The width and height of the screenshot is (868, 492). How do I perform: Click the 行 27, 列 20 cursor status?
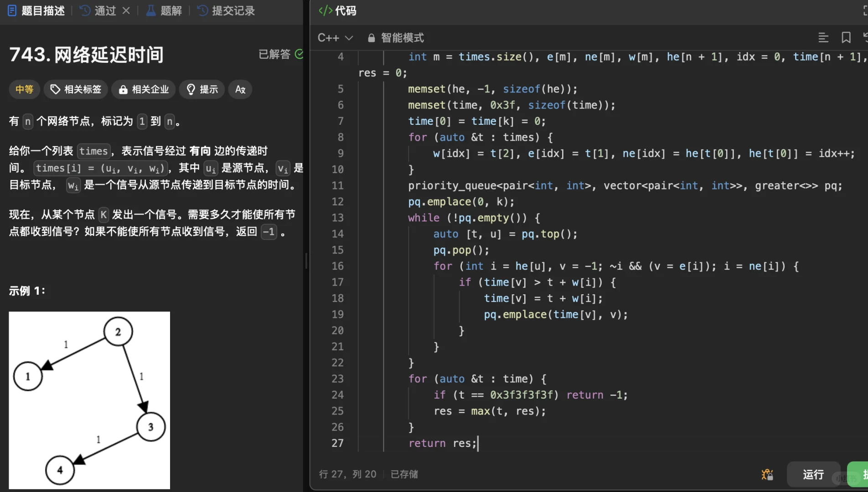348,474
